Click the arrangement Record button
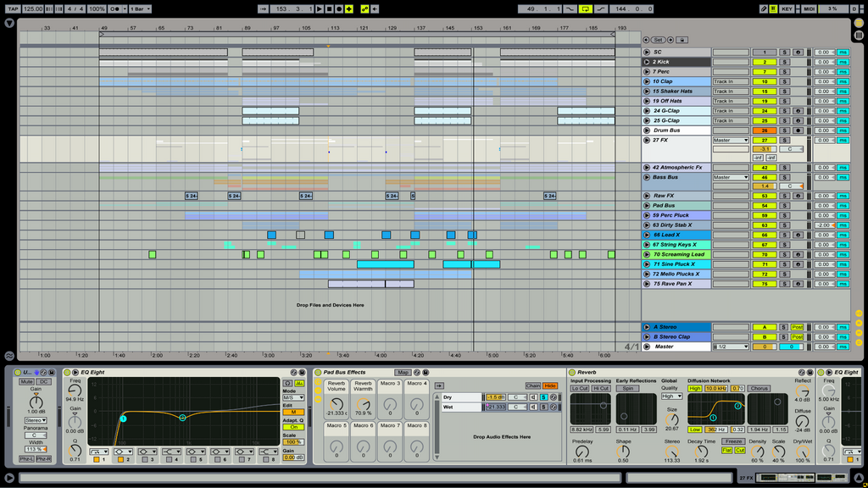The width and height of the screenshot is (868, 488). pyautogui.click(x=338, y=8)
